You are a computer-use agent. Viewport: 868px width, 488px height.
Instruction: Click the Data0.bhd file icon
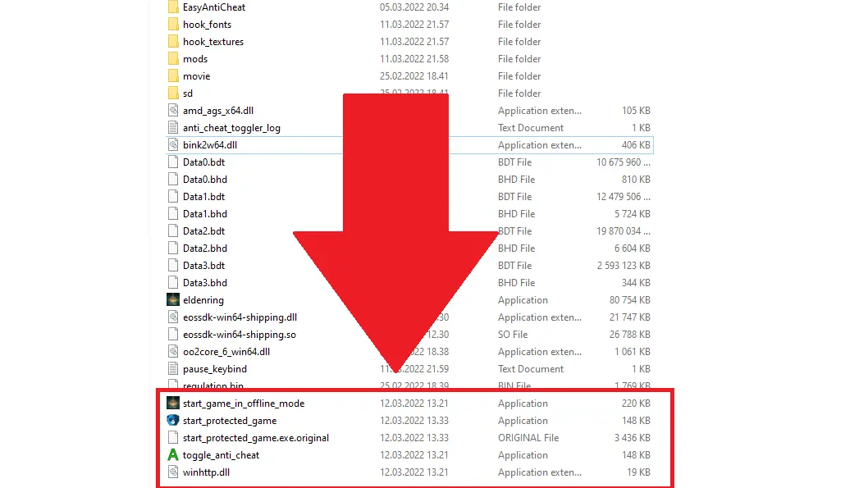tap(173, 180)
